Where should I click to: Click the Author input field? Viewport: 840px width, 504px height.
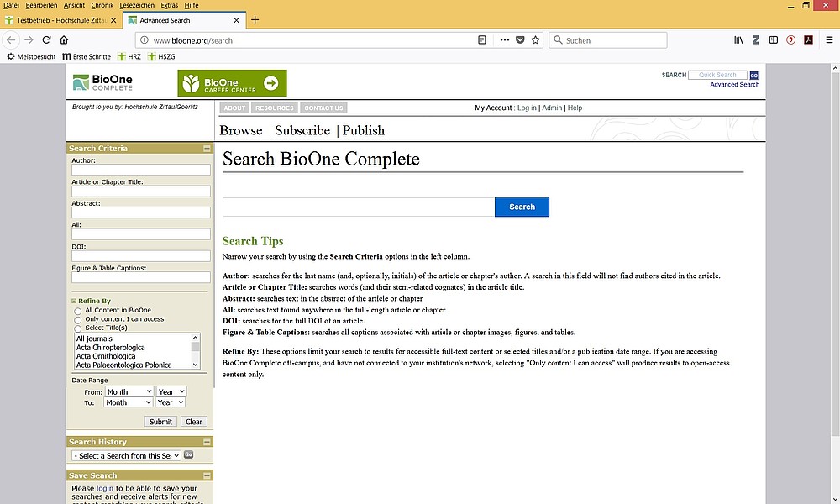[140, 170]
